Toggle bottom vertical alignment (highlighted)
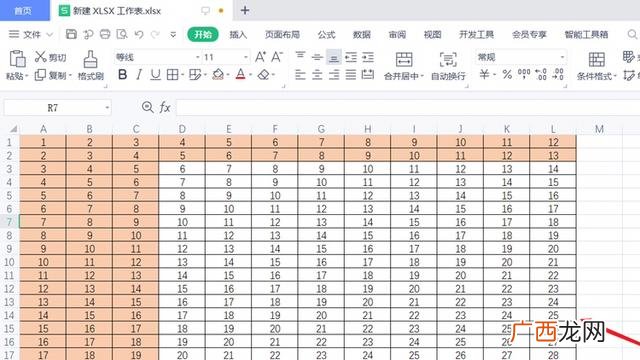640x360 pixels. point(334,57)
